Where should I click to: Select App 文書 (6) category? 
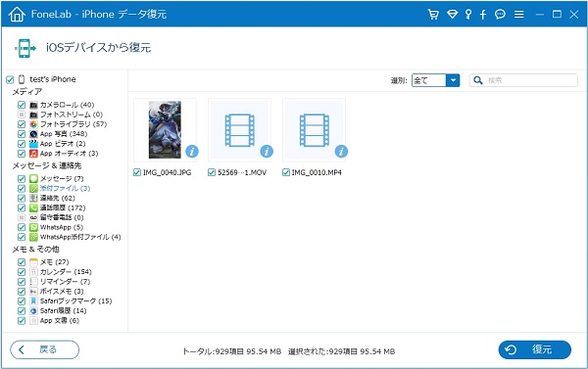point(59,320)
